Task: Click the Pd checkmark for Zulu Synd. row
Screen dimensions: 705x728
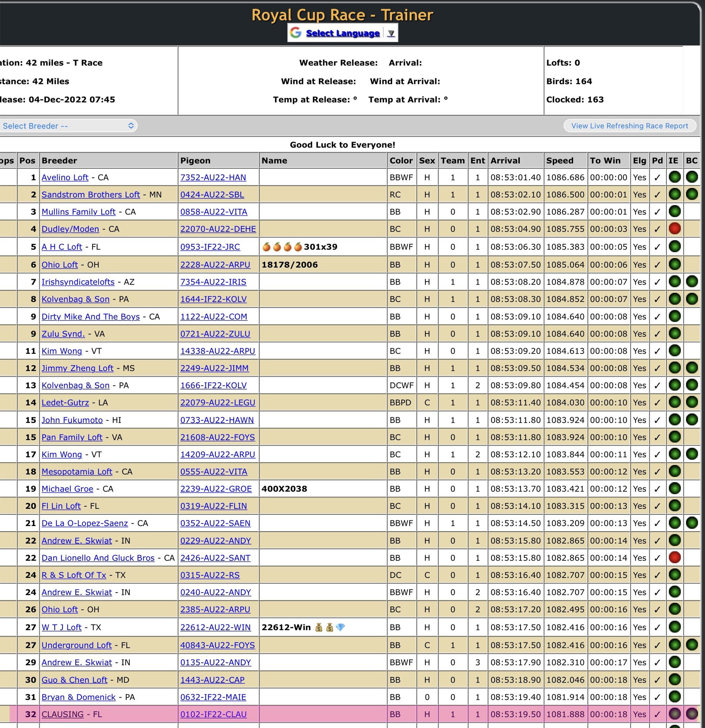Action: pos(657,334)
